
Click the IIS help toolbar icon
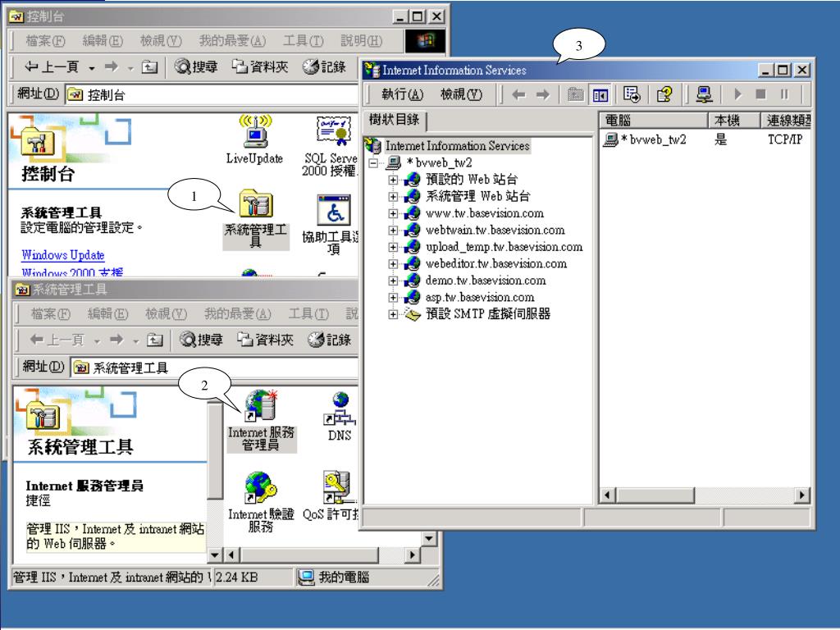tap(664, 95)
